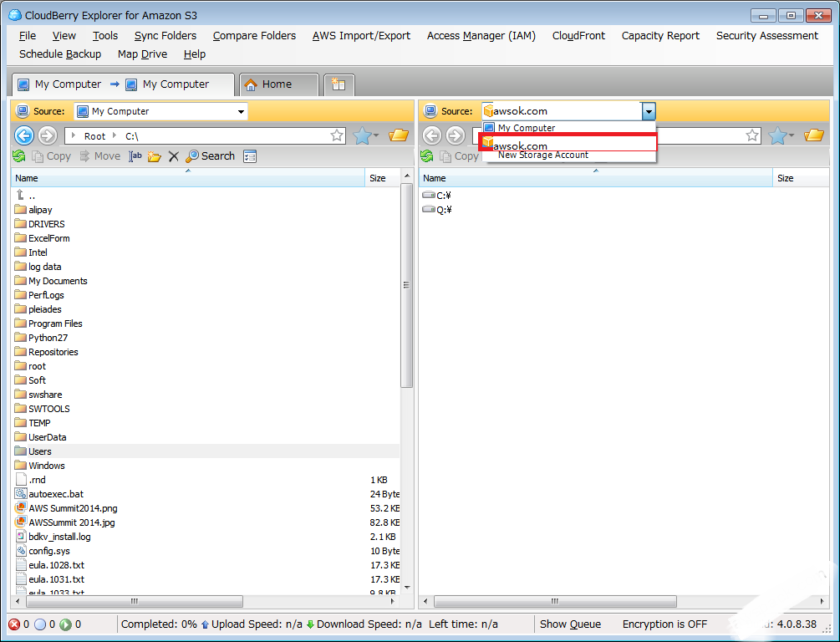Click Encryption is OFF in status bar
Image resolution: width=840 pixels, height=642 pixels.
[664, 624]
